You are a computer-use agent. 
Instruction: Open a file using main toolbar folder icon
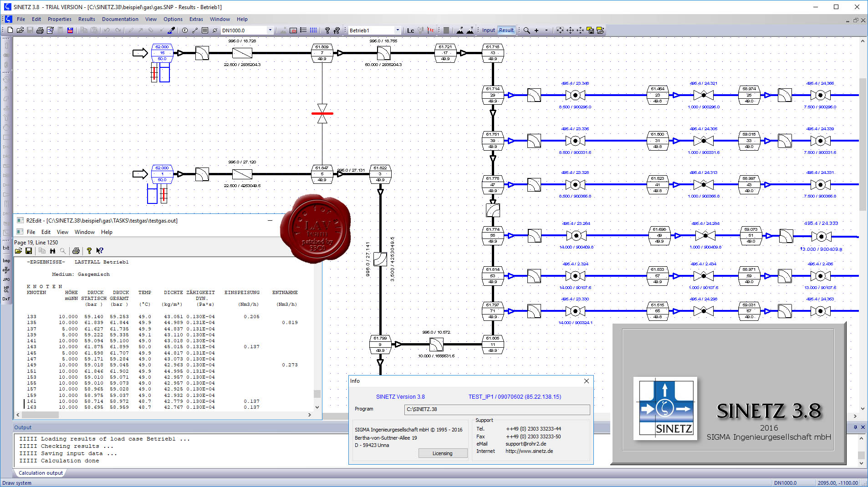pos(20,30)
